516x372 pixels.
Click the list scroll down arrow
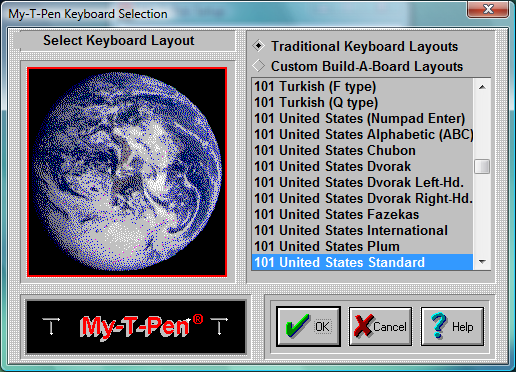click(482, 262)
